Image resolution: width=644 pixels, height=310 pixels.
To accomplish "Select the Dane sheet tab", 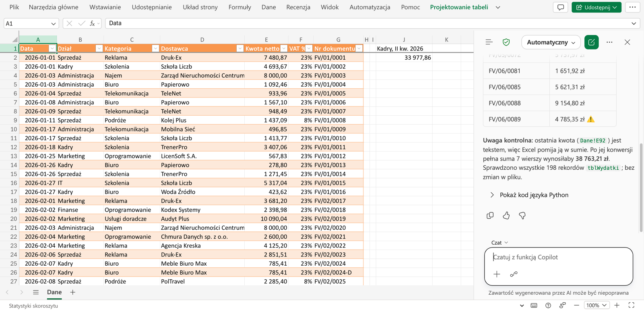I will (x=54, y=292).
